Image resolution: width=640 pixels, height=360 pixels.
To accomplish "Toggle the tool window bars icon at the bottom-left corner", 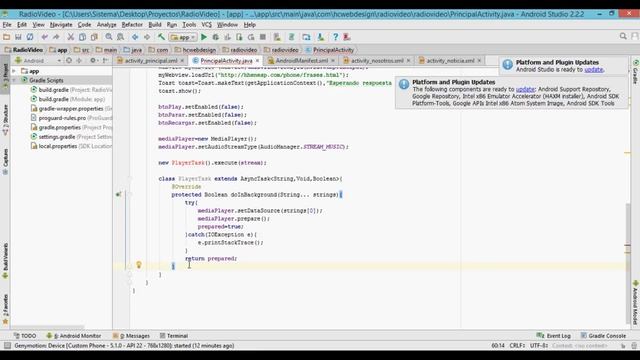I will pos(7,346).
